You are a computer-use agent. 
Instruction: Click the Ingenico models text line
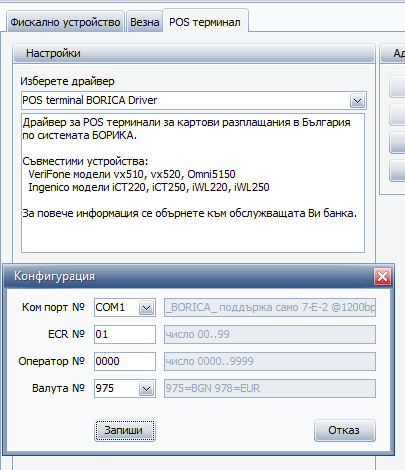click(x=149, y=187)
